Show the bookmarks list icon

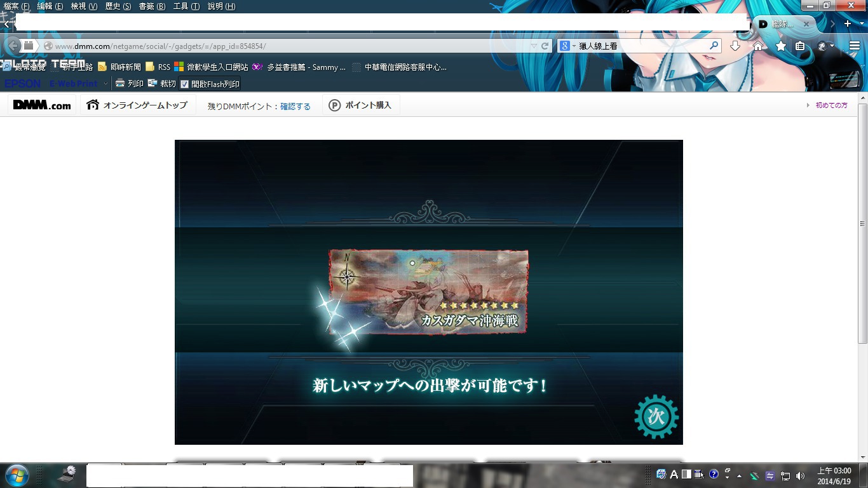coord(801,46)
